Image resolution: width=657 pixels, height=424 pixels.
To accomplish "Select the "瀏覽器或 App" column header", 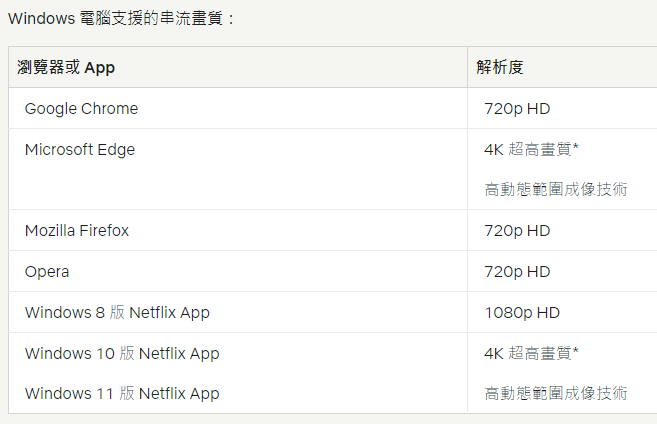I will click(x=238, y=67).
